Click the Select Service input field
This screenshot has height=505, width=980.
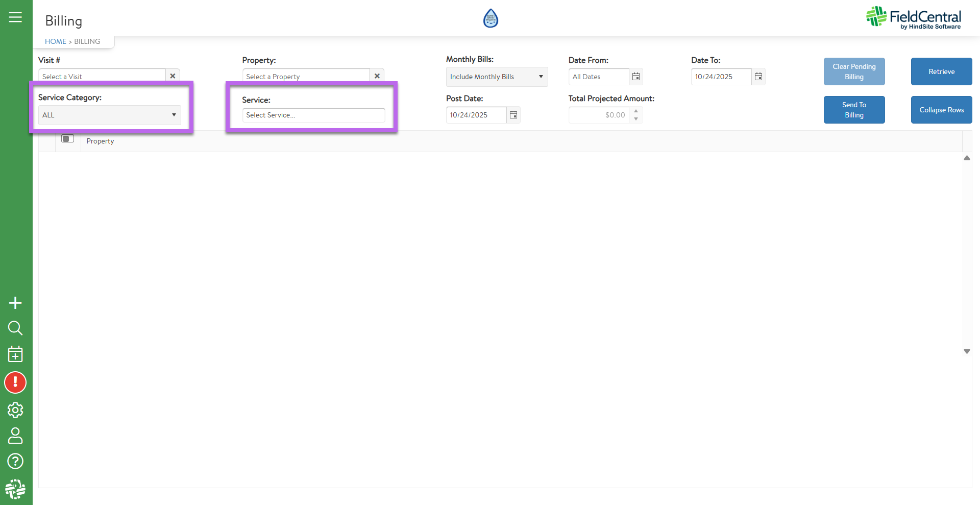pos(313,115)
